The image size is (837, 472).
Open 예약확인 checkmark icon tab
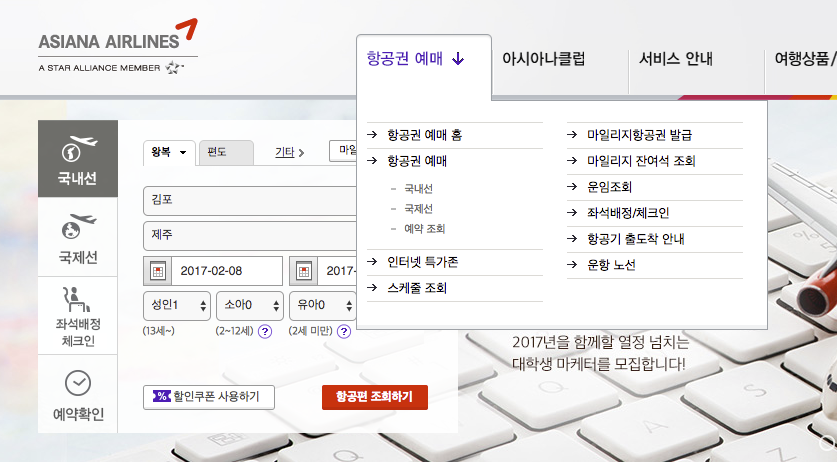coord(78,394)
